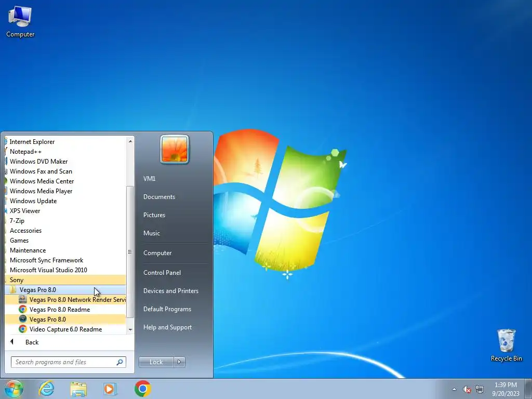This screenshot has height=399, width=532.
Task: Click the Network Render Service icon
Action: tap(23, 300)
